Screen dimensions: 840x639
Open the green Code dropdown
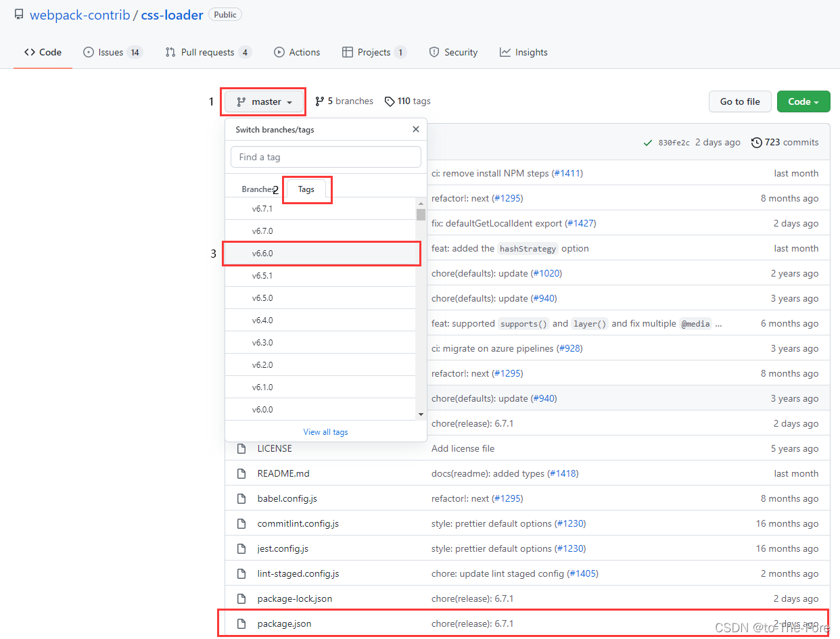(x=803, y=101)
